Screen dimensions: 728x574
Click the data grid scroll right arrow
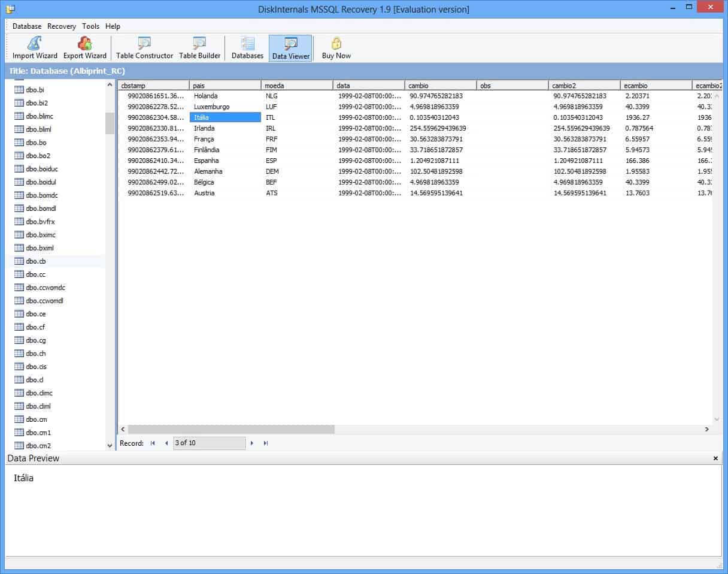[x=706, y=429]
